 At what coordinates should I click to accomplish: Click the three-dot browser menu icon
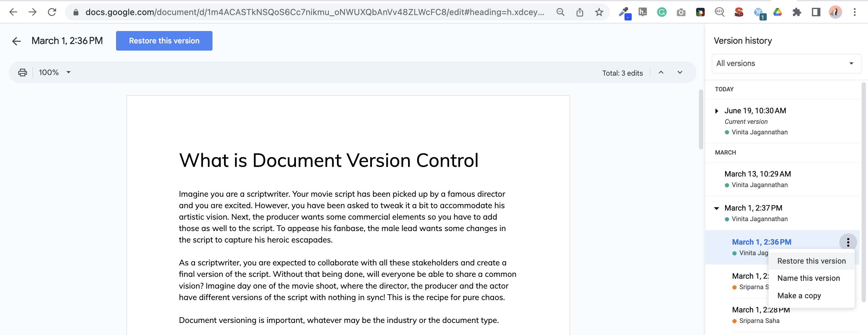(855, 12)
